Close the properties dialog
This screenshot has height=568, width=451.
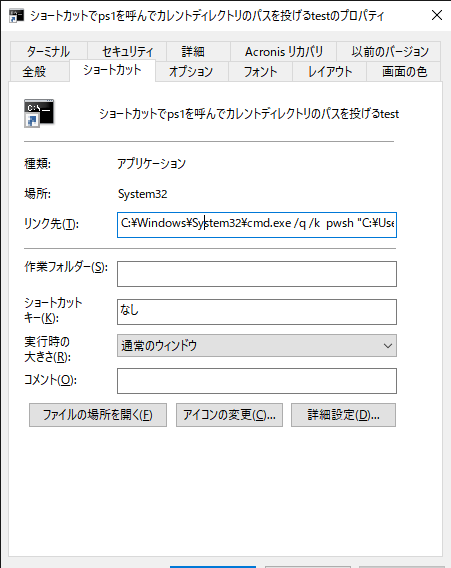pos(437,15)
